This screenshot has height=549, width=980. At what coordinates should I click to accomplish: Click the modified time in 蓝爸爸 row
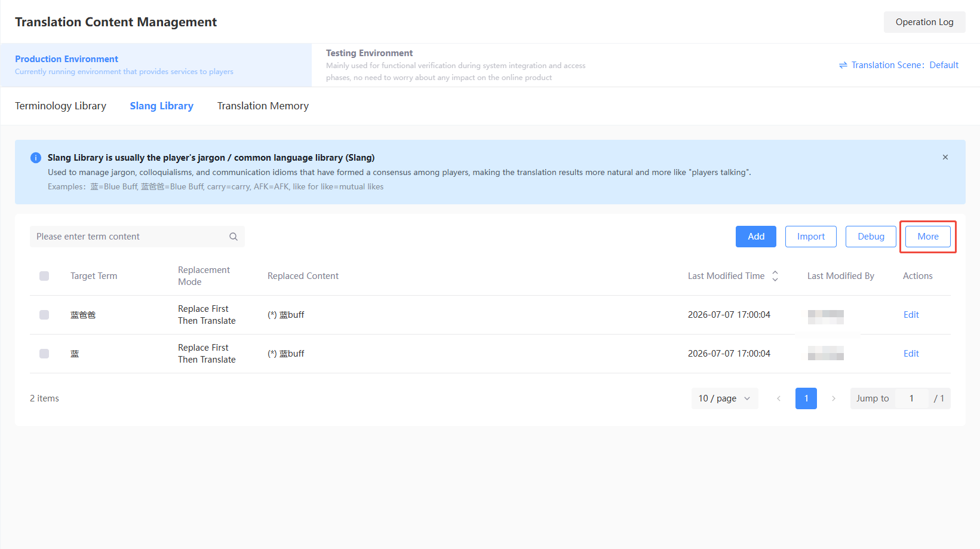click(x=729, y=315)
